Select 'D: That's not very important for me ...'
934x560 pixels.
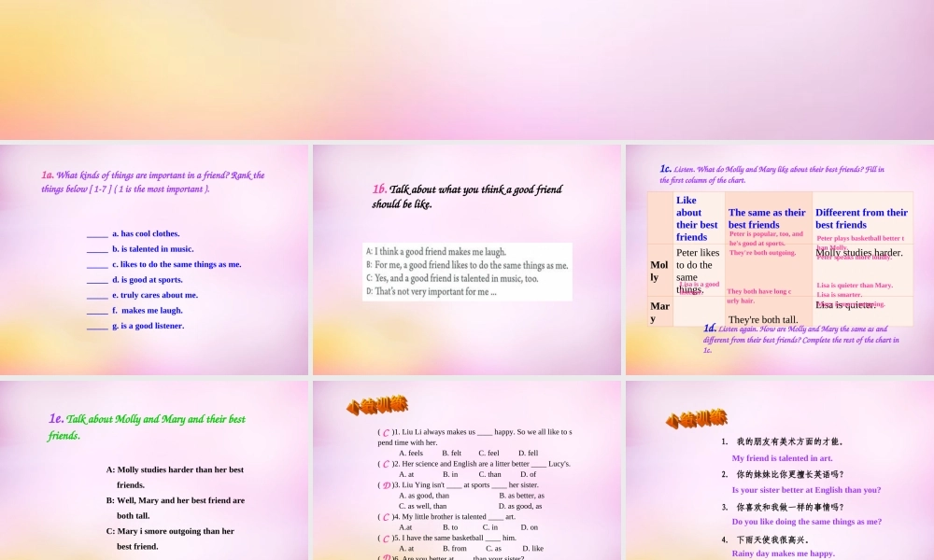[x=431, y=291]
